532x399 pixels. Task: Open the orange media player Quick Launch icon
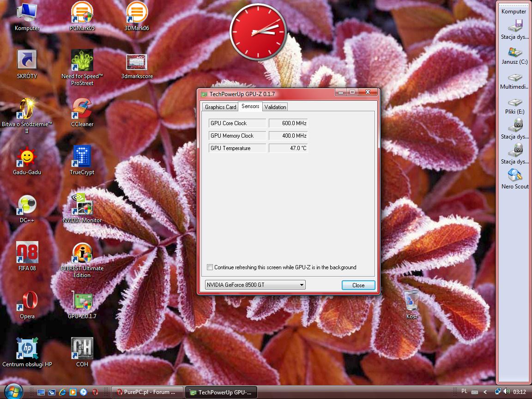click(x=73, y=392)
